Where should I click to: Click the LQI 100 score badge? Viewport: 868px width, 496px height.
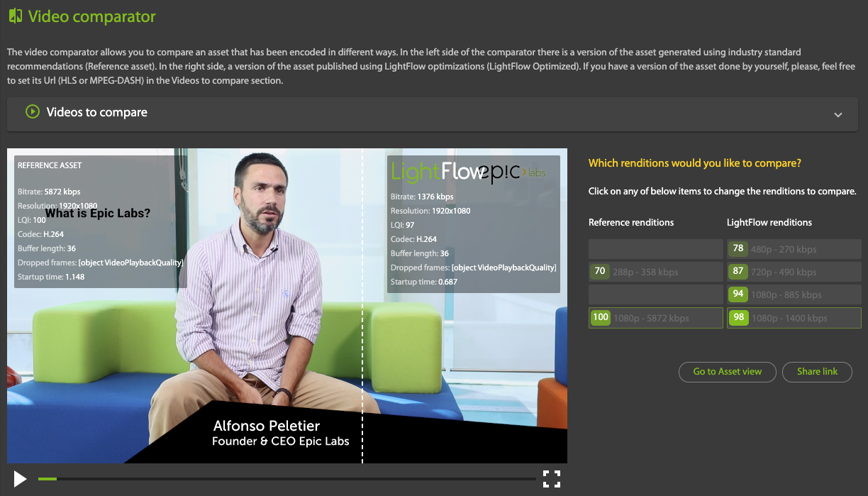pos(601,317)
